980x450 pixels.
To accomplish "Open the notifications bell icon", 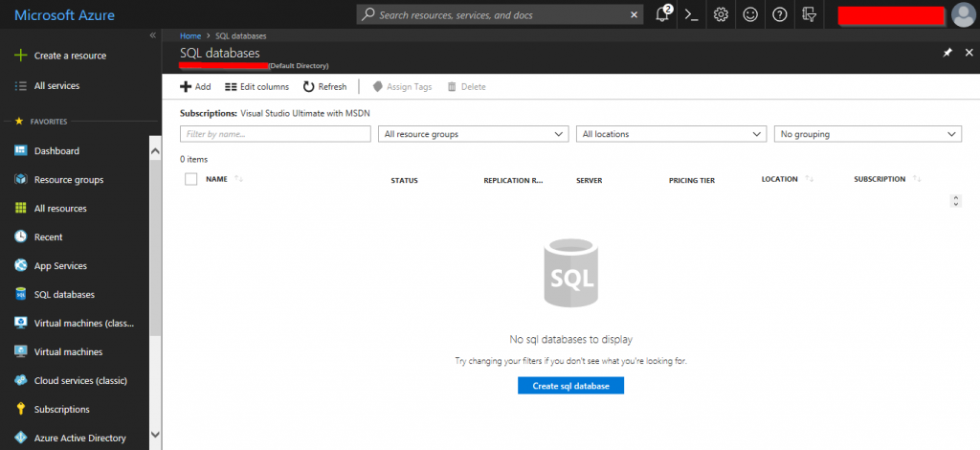I will click(662, 14).
